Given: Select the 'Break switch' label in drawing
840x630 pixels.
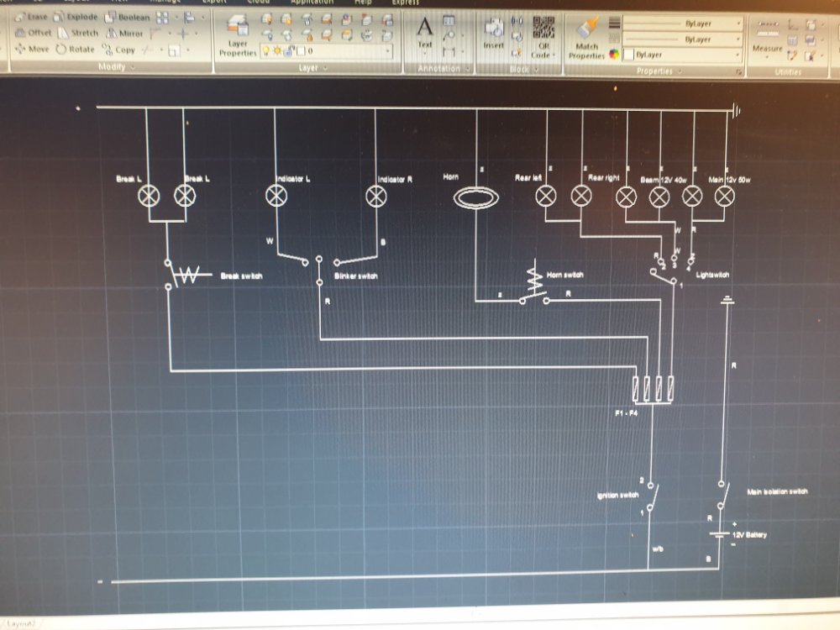Looking at the screenshot, I should pos(241,276).
